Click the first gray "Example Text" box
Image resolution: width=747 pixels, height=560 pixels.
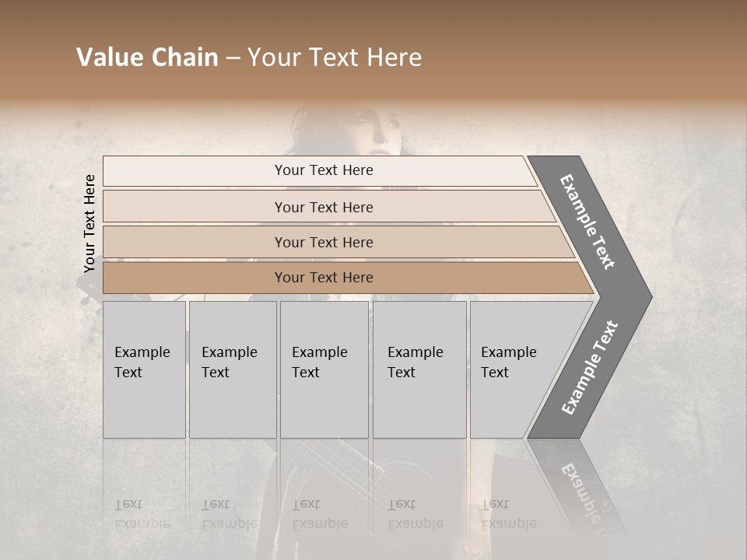[x=144, y=369]
